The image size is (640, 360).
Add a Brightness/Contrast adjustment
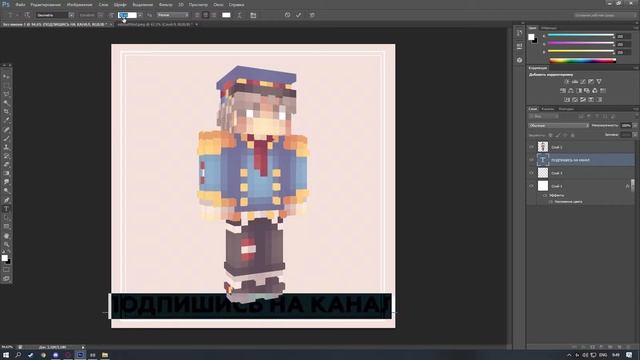567,82
